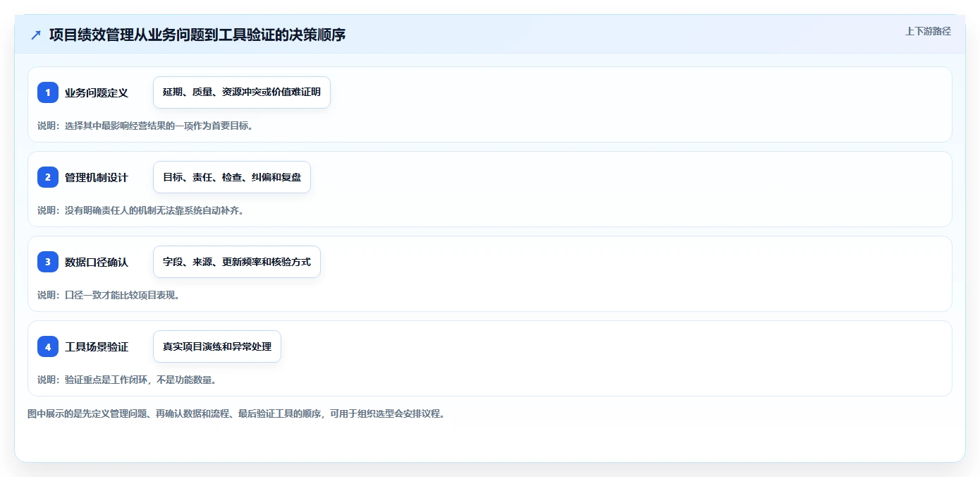Click the step 1 number badge
Image resolution: width=980 pixels, height=477 pixels.
(x=48, y=92)
